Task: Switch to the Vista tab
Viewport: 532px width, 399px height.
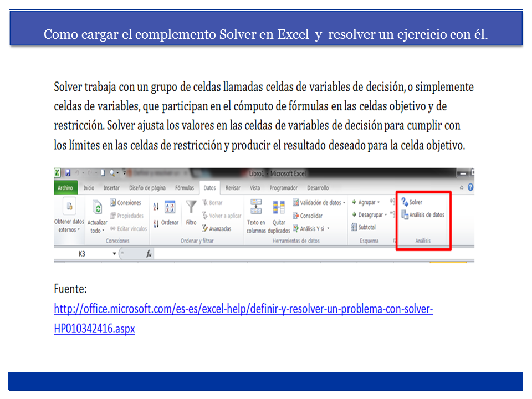Action: [x=255, y=188]
